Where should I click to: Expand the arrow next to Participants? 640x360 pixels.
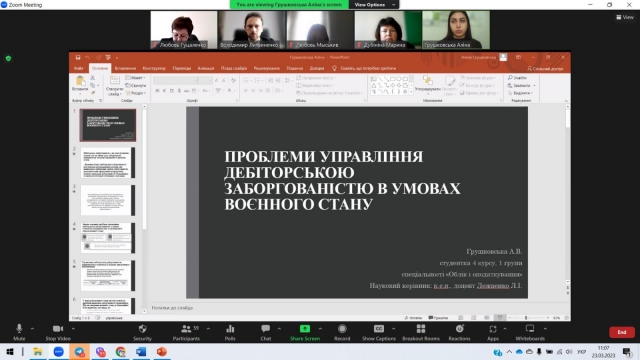(208, 329)
